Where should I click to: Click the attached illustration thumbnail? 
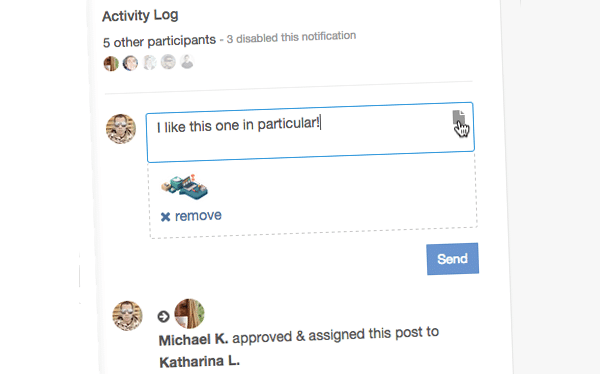pyautogui.click(x=184, y=187)
